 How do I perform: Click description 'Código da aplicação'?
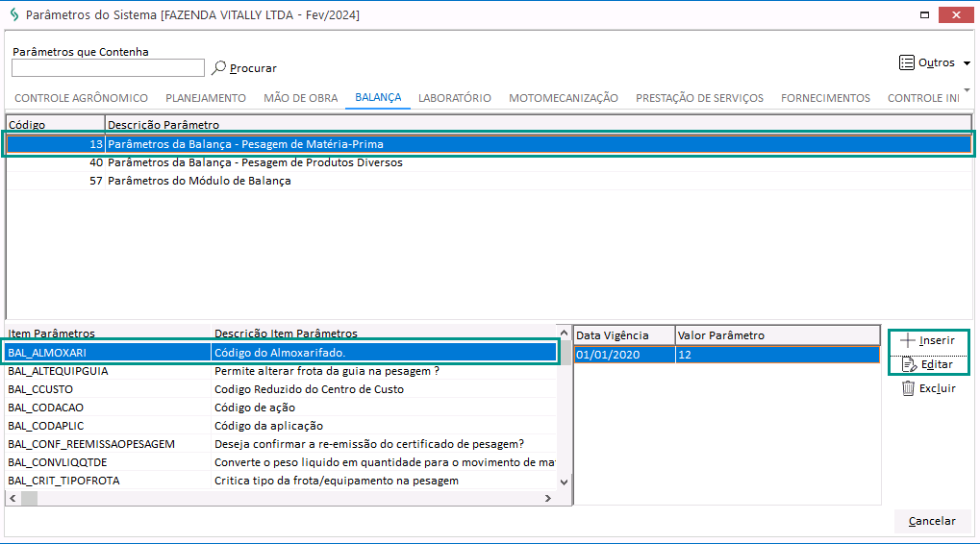[268, 426]
